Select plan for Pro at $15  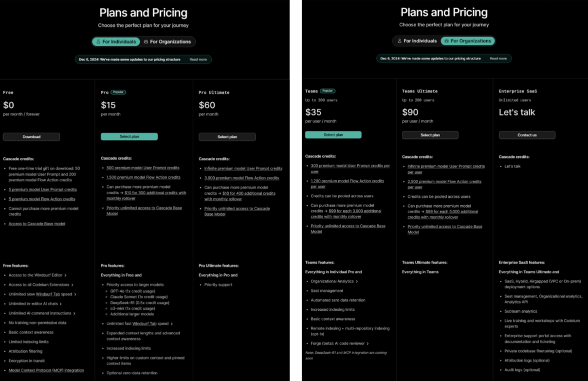click(x=129, y=137)
